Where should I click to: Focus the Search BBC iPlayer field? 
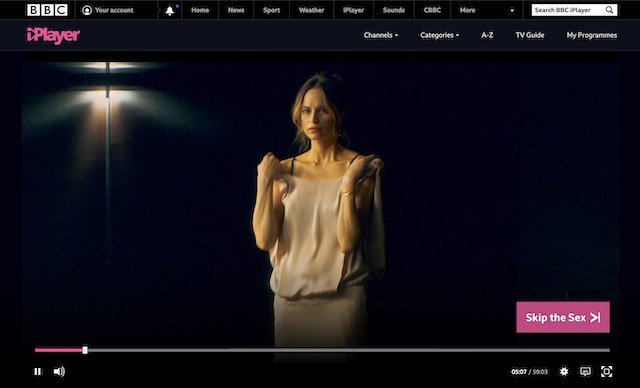(x=568, y=10)
